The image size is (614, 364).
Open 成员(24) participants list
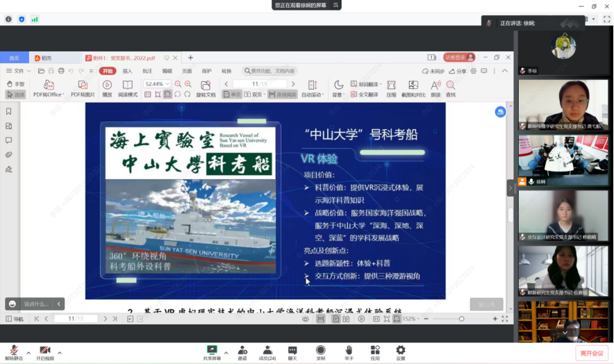[x=267, y=353]
